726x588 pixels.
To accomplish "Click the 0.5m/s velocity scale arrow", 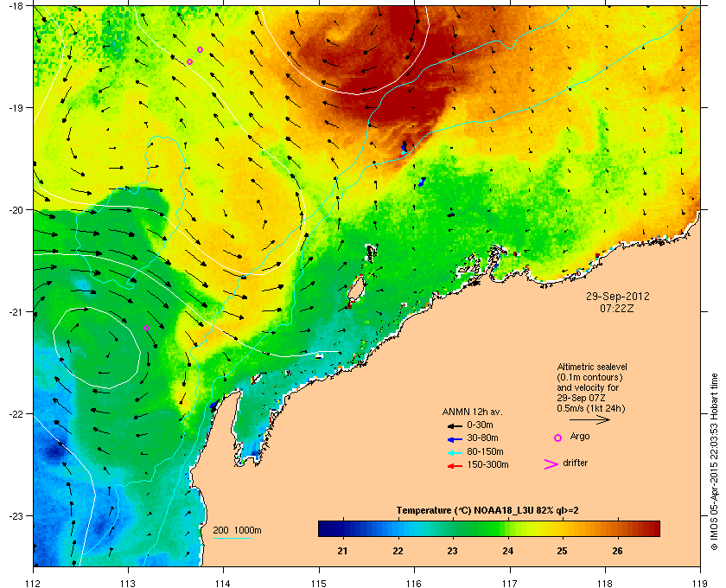I will (x=589, y=420).
